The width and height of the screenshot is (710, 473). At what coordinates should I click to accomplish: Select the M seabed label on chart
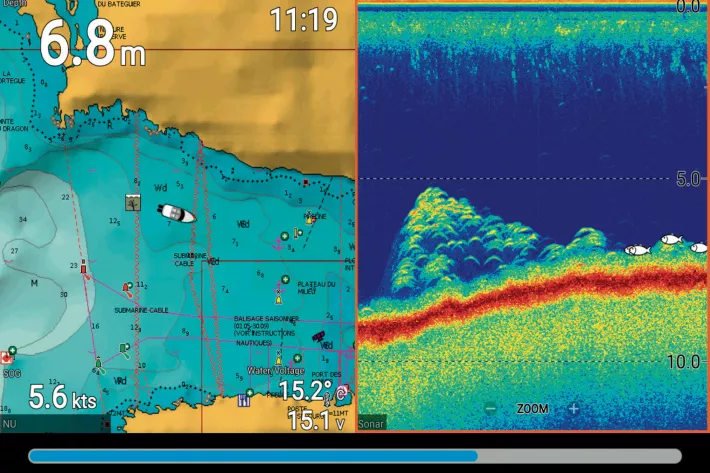[x=34, y=283]
